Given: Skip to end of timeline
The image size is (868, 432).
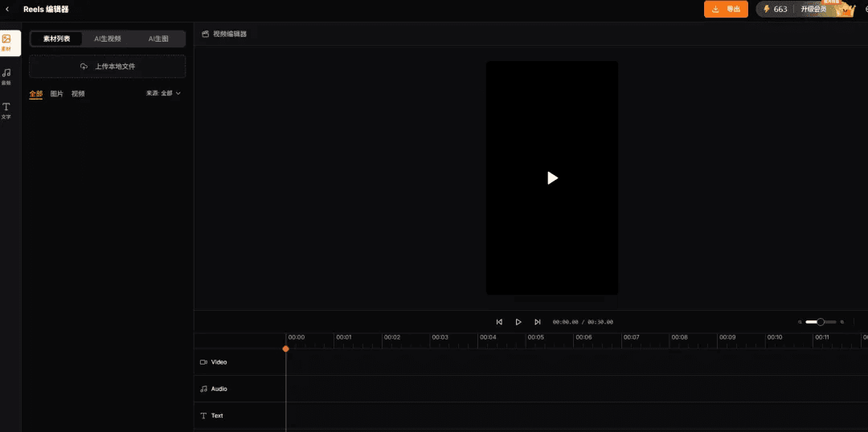Looking at the screenshot, I should point(538,322).
